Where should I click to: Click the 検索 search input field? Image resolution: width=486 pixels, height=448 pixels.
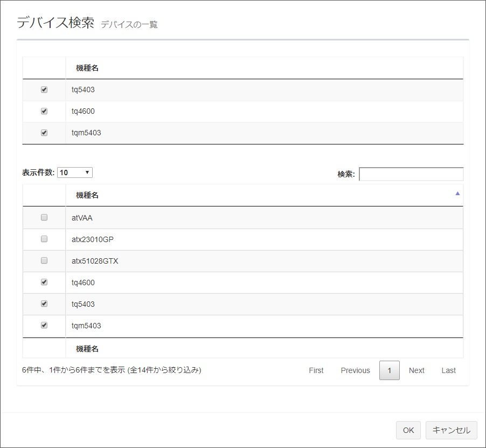[411, 174]
